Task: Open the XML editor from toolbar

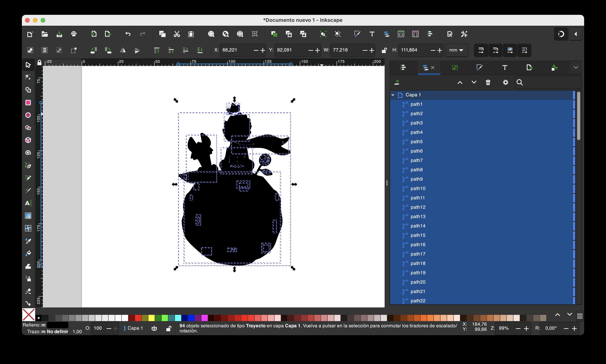Action: pos(401,34)
